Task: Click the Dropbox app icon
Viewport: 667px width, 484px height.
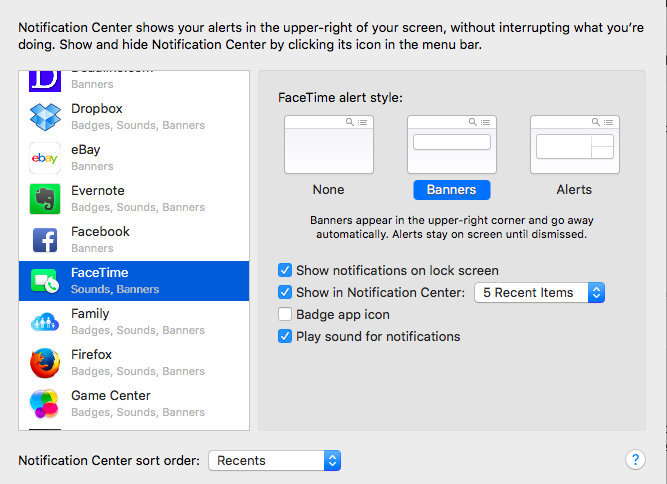Action: [45, 117]
